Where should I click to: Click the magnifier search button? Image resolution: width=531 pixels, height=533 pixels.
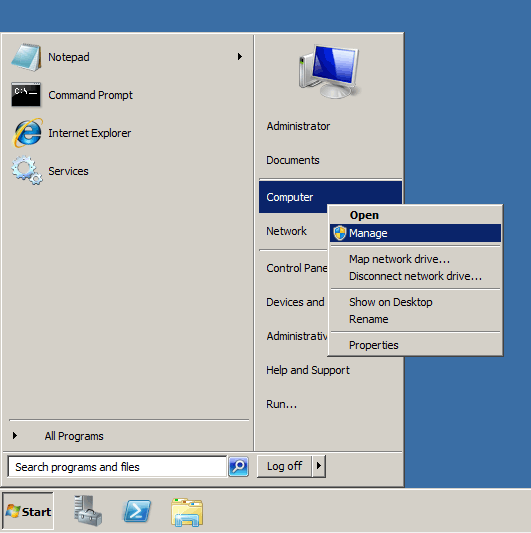238,467
